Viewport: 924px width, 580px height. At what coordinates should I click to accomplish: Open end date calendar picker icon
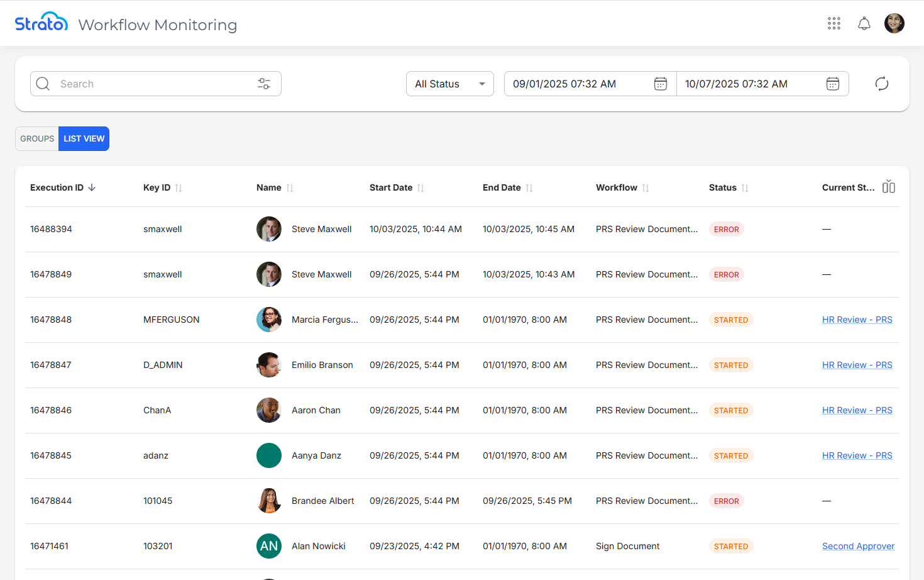pyautogui.click(x=832, y=84)
